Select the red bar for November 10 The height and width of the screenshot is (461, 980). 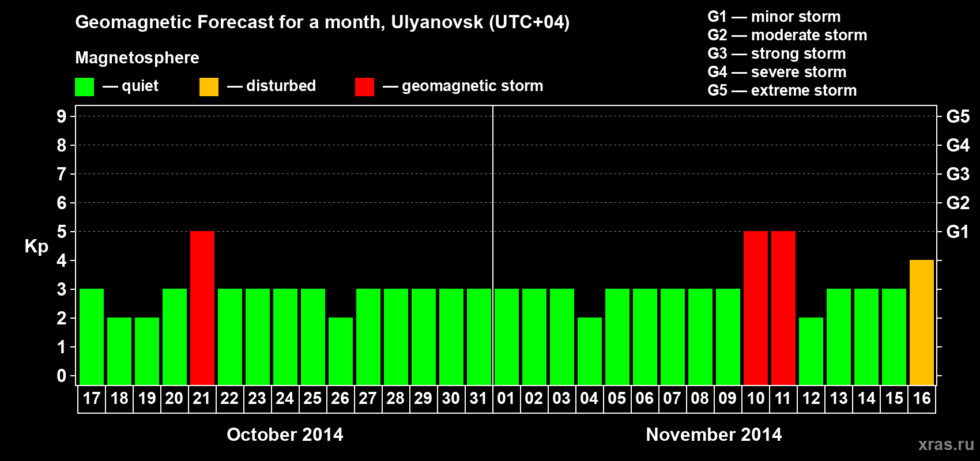click(756, 308)
